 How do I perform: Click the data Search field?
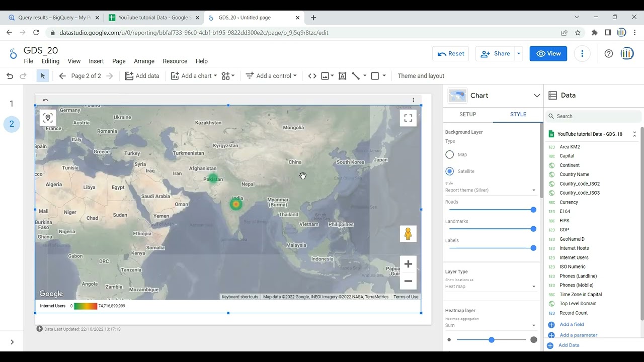[x=594, y=116]
